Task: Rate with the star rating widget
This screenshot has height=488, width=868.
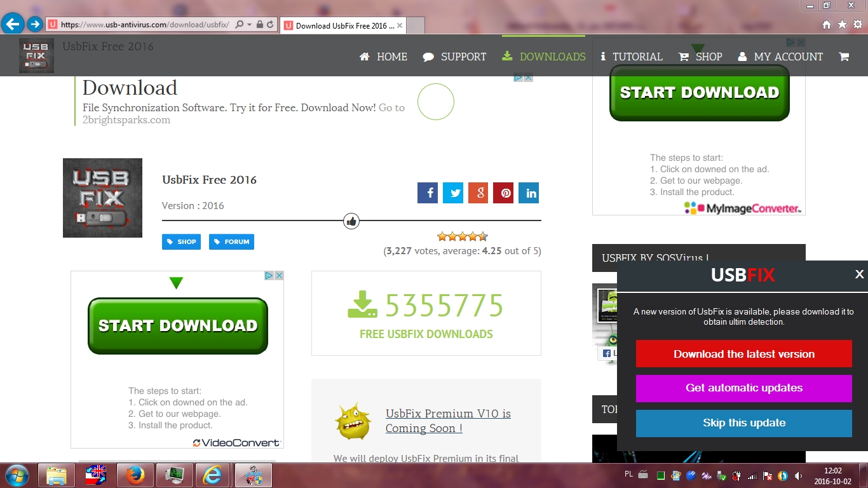Action: tap(463, 236)
